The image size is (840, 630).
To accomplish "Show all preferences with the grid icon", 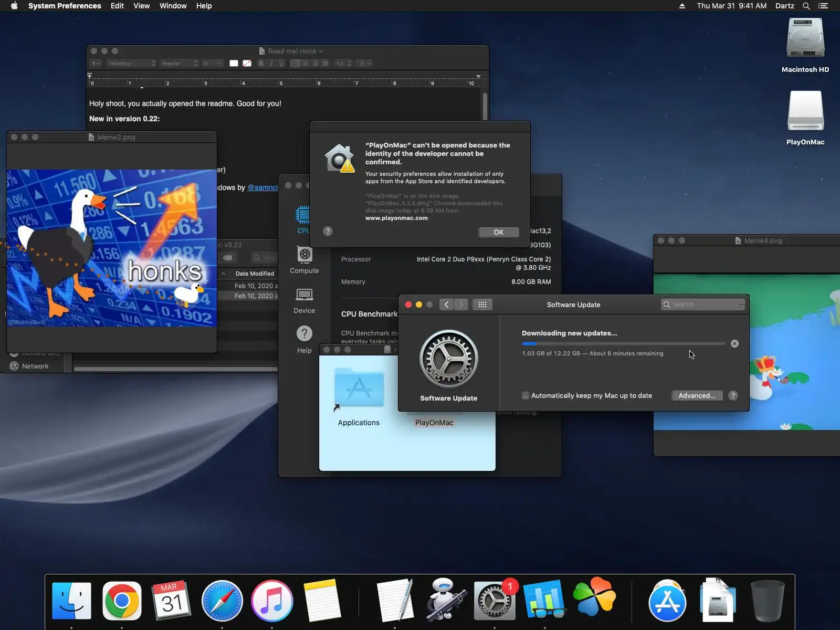I will tap(482, 304).
